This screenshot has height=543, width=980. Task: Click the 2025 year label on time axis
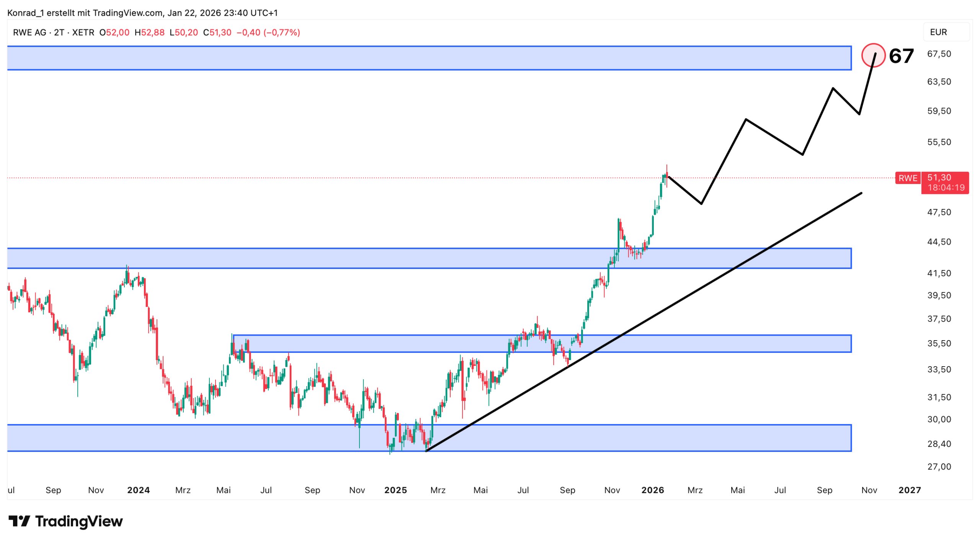click(x=395, y=490)
